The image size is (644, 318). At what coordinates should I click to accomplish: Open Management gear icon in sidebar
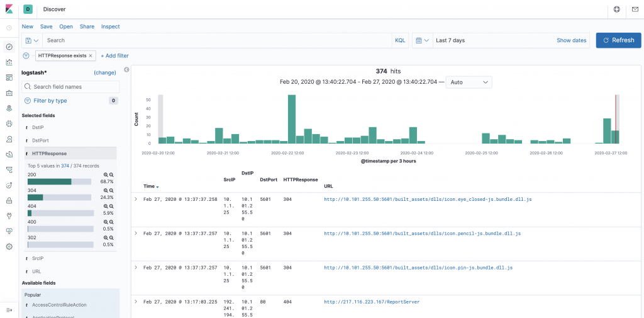pyautogui.click(x=9, y=247)
